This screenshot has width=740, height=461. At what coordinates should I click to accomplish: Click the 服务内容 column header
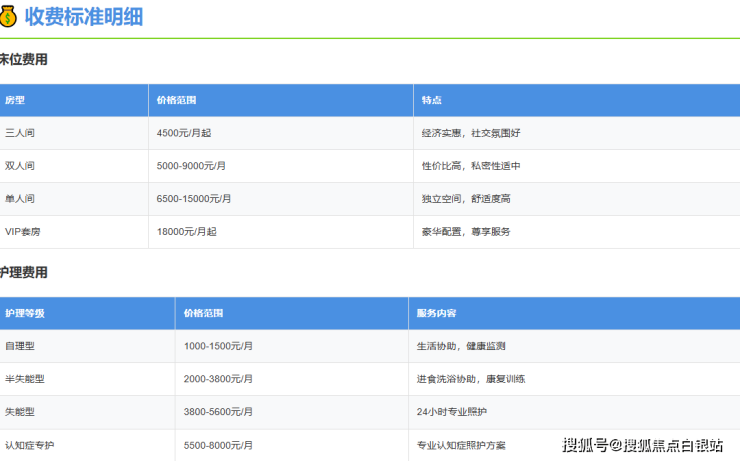pos(437,313)
